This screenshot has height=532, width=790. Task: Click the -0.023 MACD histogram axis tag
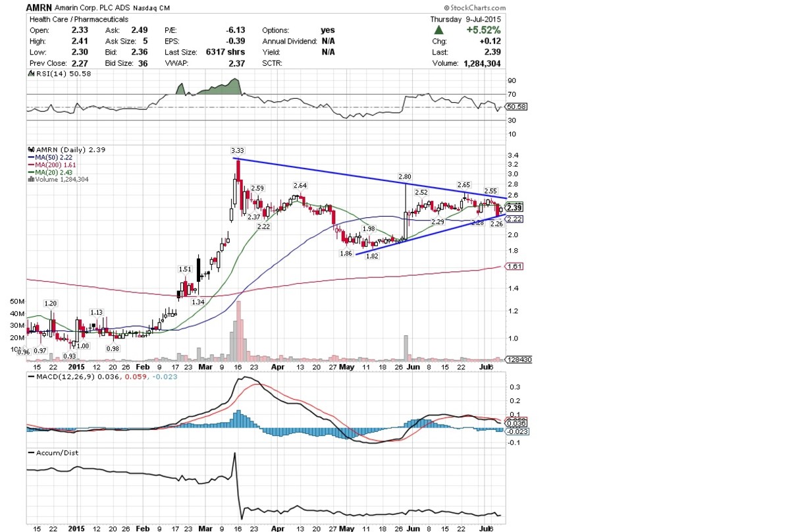pyautogui.click(x=515, y=431)
